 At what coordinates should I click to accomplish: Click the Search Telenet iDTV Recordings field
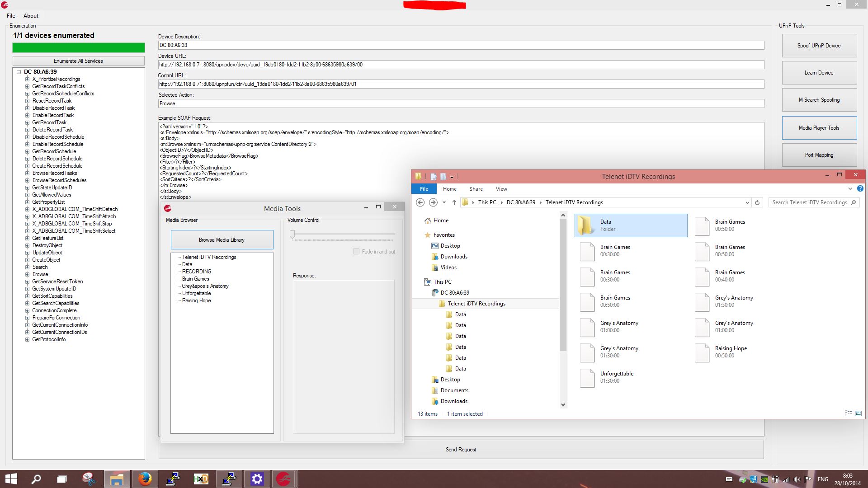809,202
